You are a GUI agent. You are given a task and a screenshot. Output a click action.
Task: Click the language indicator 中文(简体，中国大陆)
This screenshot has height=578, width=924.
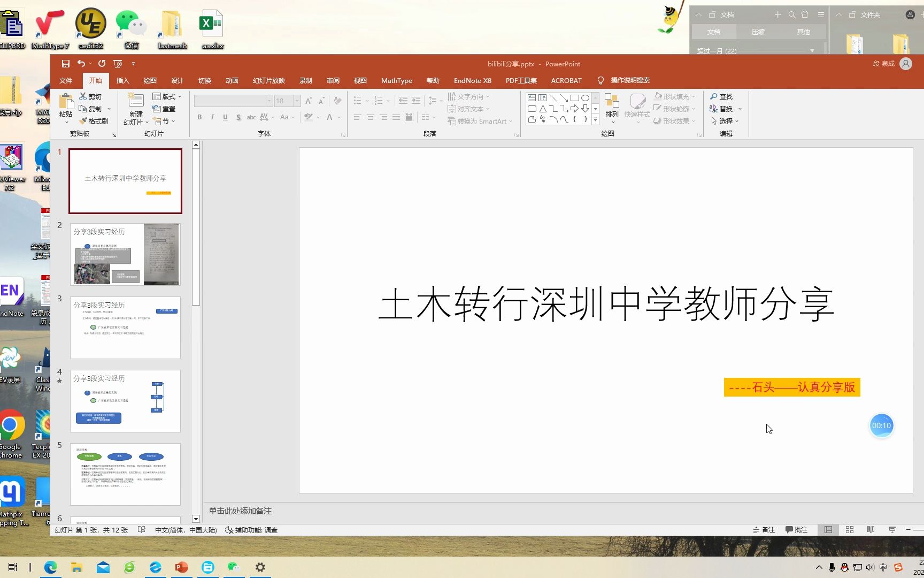click(x=186, y=530)
